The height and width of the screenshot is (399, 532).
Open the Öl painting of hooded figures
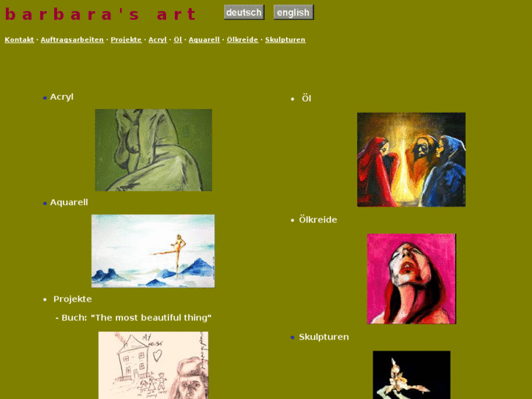(411, 160)
